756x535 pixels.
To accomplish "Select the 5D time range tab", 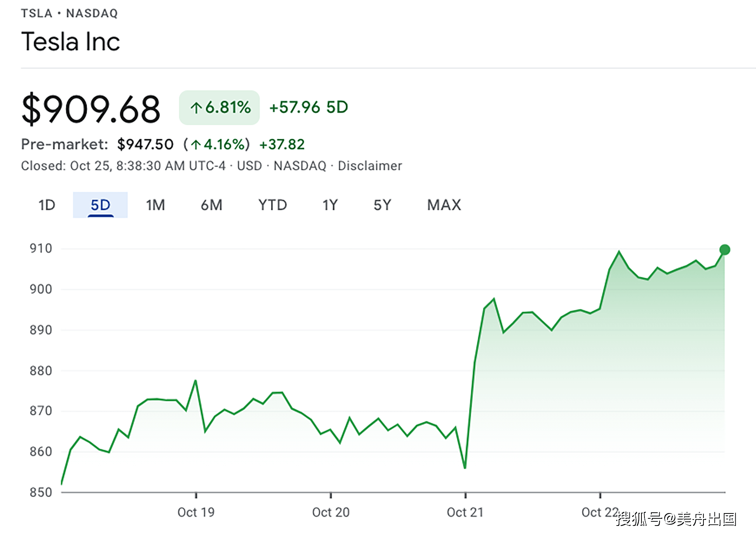I will pos(100,205).
